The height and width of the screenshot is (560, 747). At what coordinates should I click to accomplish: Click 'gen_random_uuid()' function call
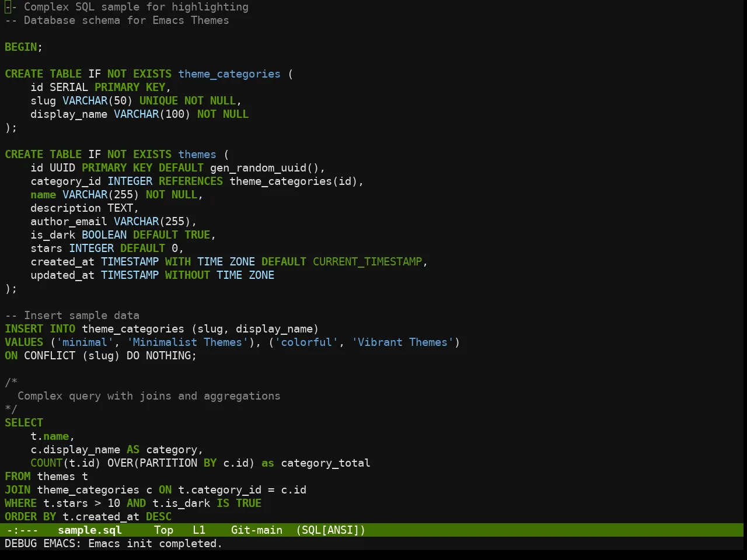pyautogui.click(x=264, y=168)
